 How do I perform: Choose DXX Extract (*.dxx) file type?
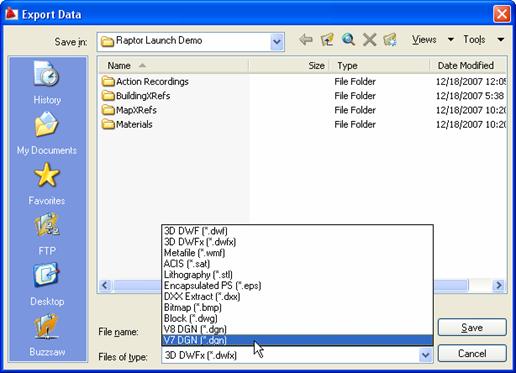(x=297, y=296)
